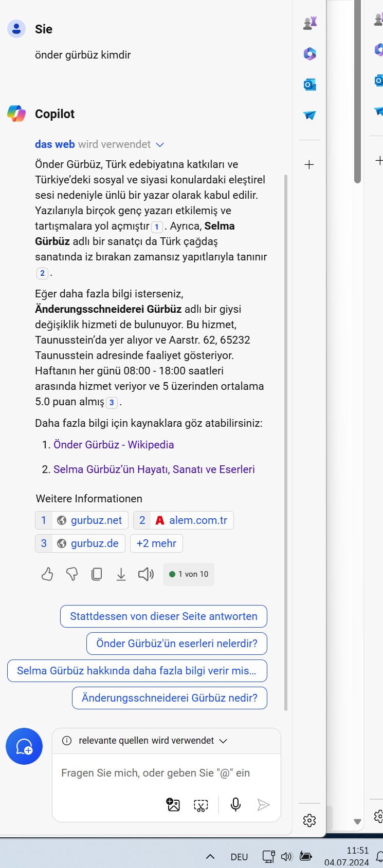Select 'Önder Gürbüz'ün eserleri nelerdir?' suggestion

point(177,644)
